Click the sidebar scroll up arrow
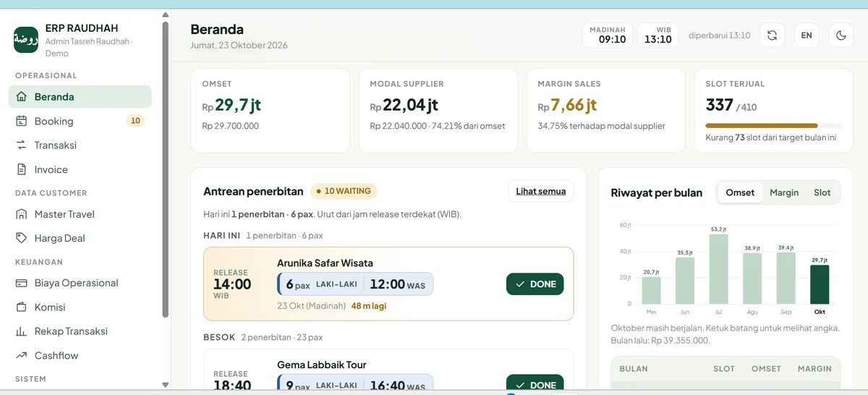The height and width of the screenshot is (395, 868). click(x=166, y=14)
